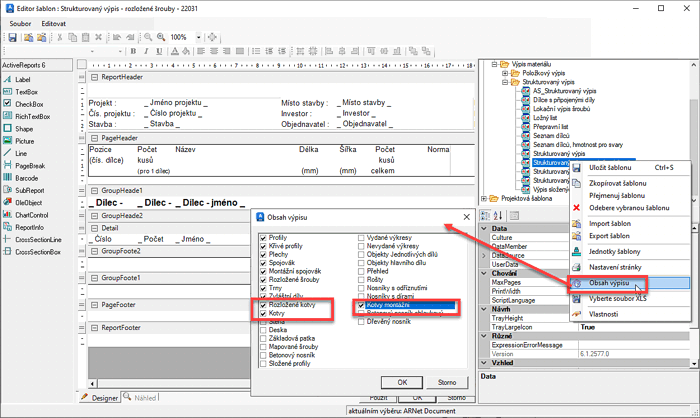Image resolution: width=700 pixels, height=418 pixels.
Task: Open the Soubor menu
Action: (x=21, y=22)
